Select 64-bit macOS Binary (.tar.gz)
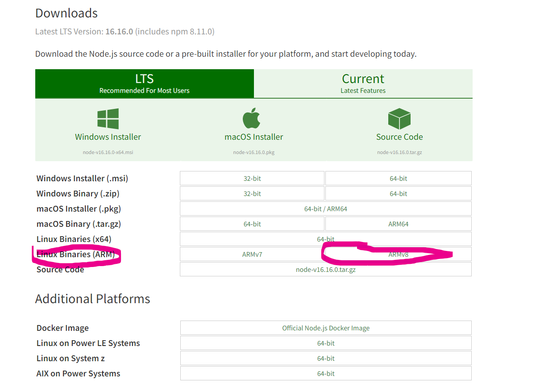Viewport: 540px width, 392px height. pos(252,224)
